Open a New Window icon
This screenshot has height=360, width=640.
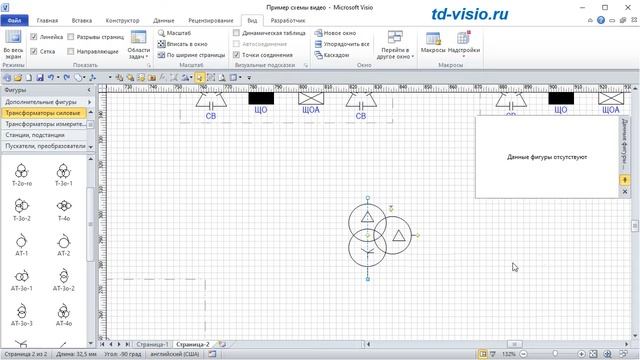click(318, 33)
